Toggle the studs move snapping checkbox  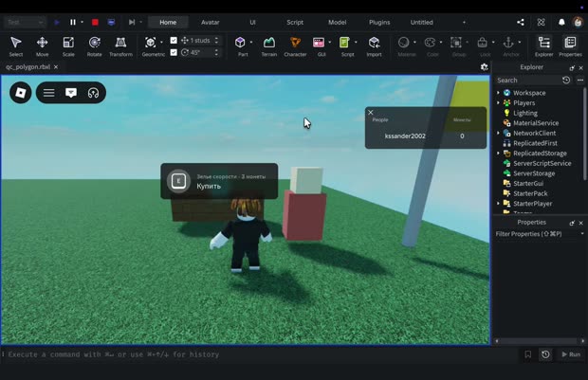(174, 40)
